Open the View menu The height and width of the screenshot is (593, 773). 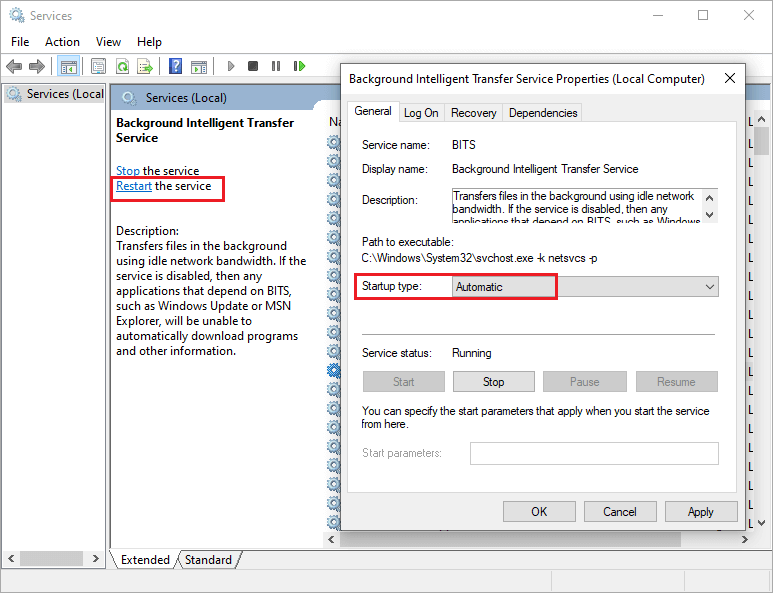point(108,42)
